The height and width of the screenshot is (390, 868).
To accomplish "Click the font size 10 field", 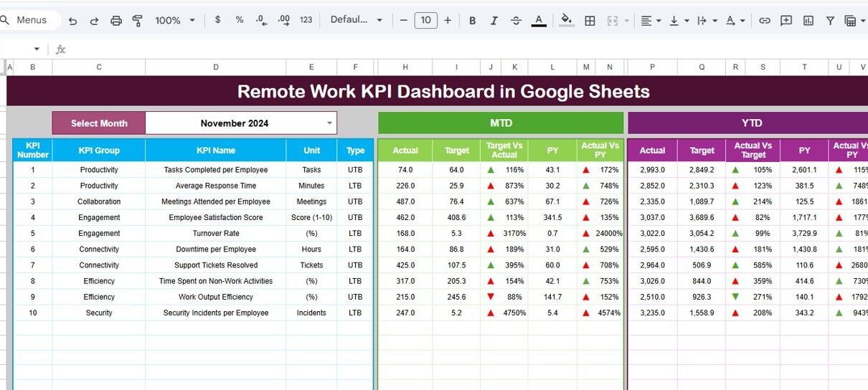I will tap(425, 20).
